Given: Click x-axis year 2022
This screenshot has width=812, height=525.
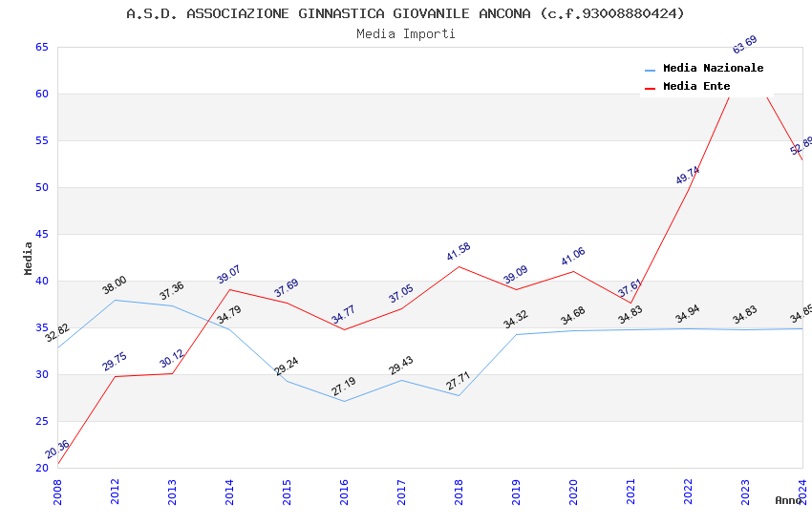Looking at the screenshot, I should (688, 492).
